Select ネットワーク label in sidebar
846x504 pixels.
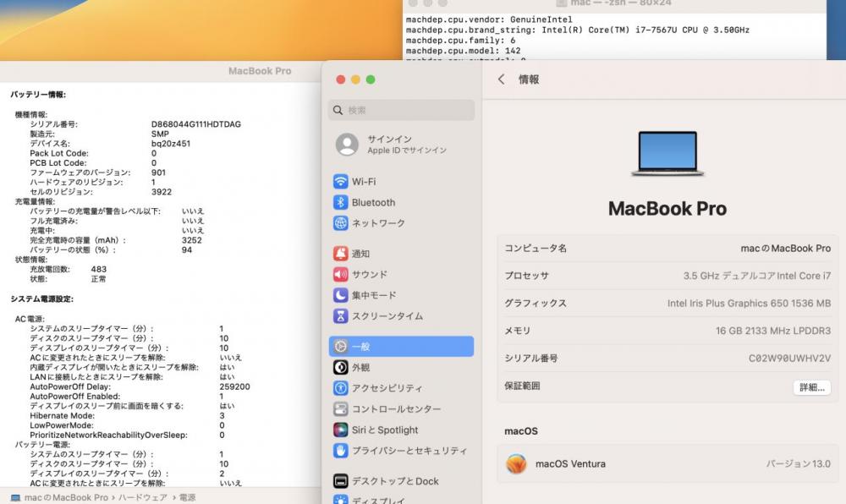point(378,223)
